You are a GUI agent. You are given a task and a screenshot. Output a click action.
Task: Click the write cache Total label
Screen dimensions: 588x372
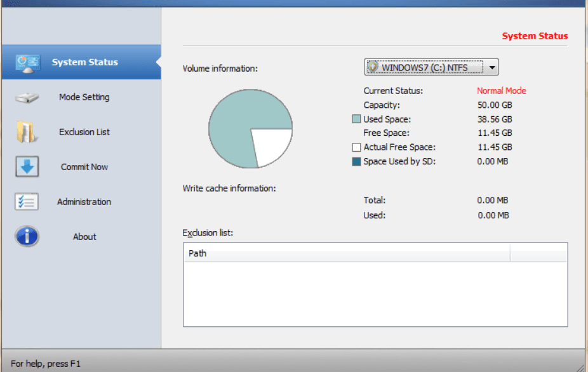pos(374,200)
